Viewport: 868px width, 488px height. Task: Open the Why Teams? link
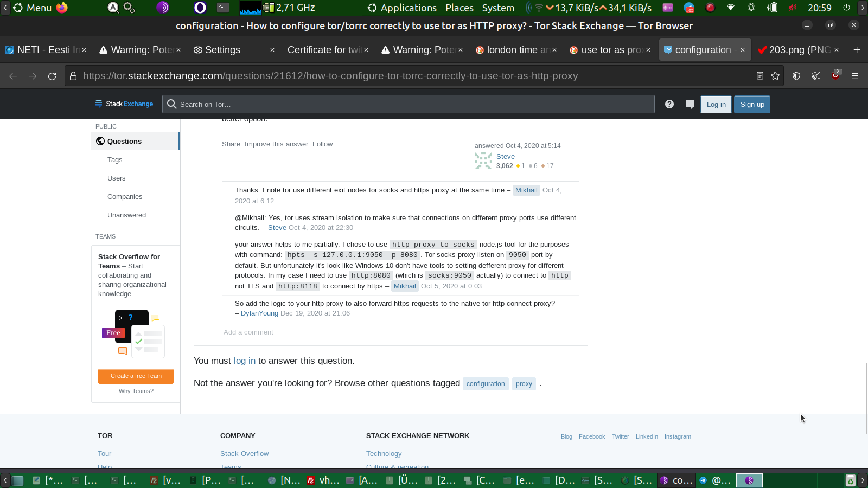(x=136, y=391)
